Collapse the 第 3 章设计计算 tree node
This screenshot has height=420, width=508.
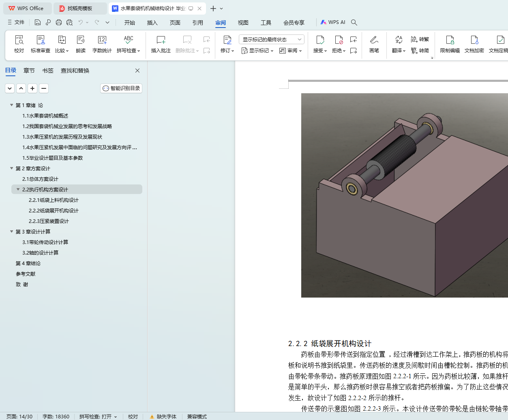[12, 231]
